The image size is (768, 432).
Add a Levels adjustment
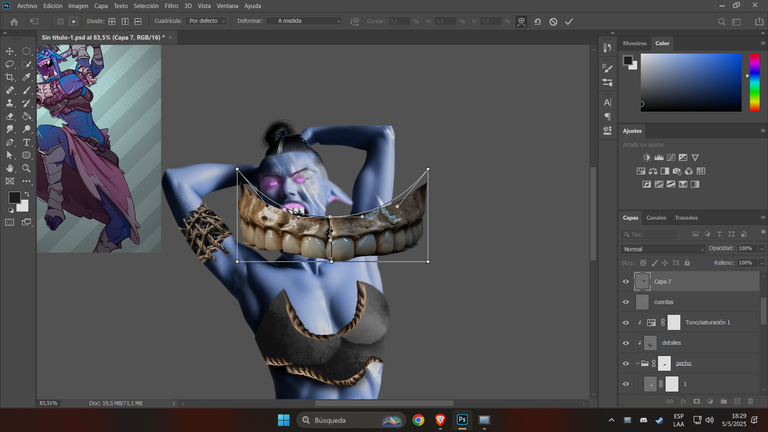coord(659,157)
